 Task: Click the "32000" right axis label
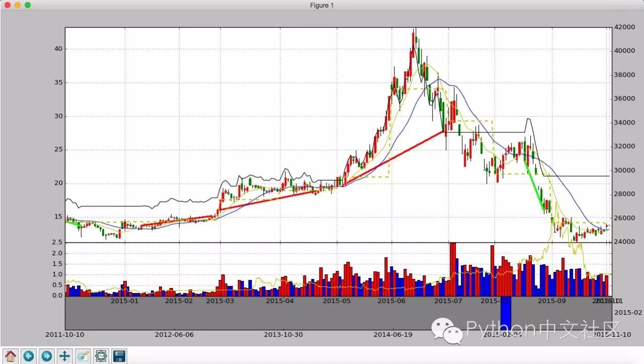(623, 147)
